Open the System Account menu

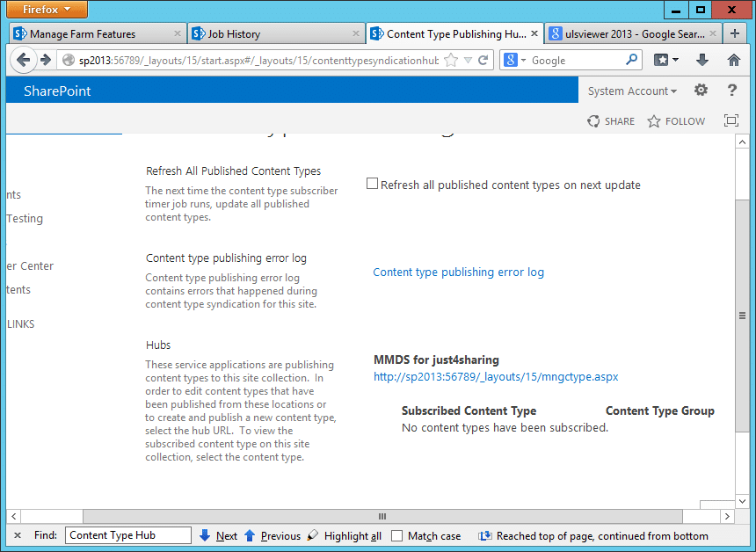click(632, 91)
